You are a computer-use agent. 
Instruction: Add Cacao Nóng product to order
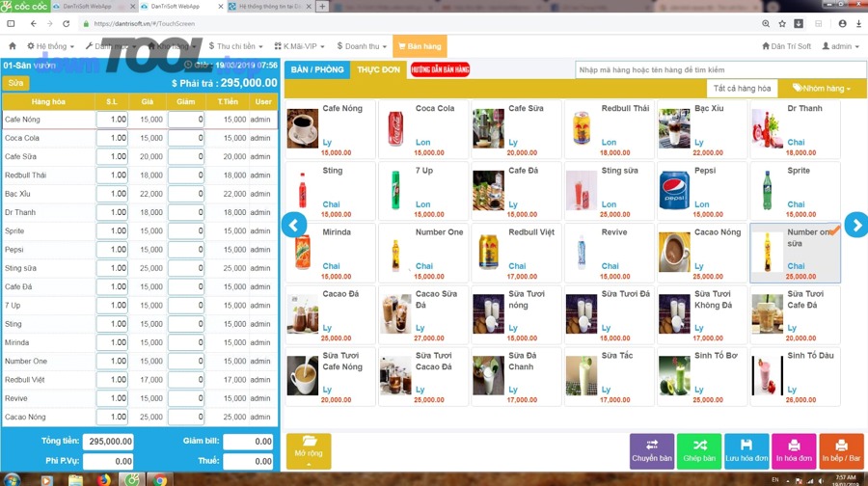(703, 253)
